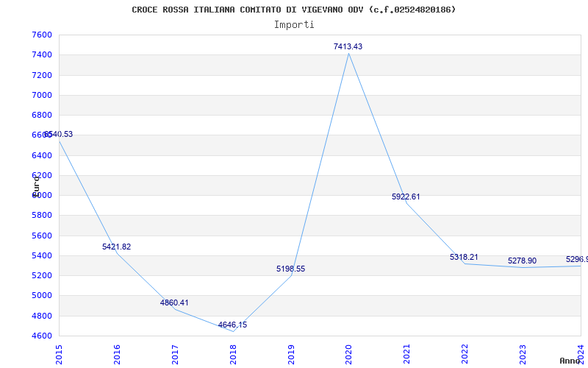Select the 5278.90 data label

point(522,261)
